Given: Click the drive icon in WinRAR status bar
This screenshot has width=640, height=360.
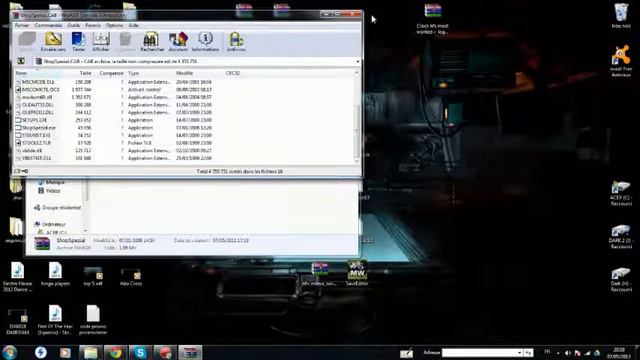Looking at the screenshot, I should tap(17, 171).
